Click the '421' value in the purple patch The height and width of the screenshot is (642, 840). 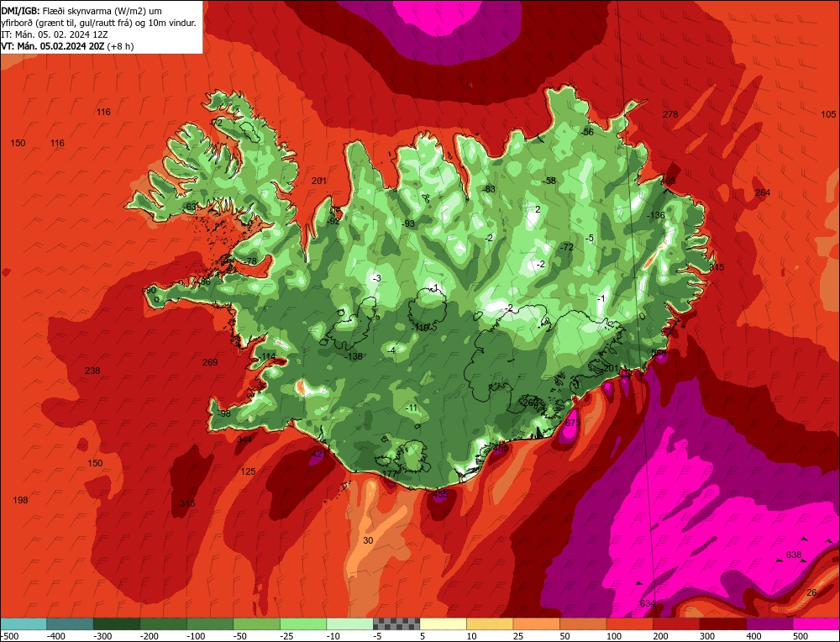[318, 454]
